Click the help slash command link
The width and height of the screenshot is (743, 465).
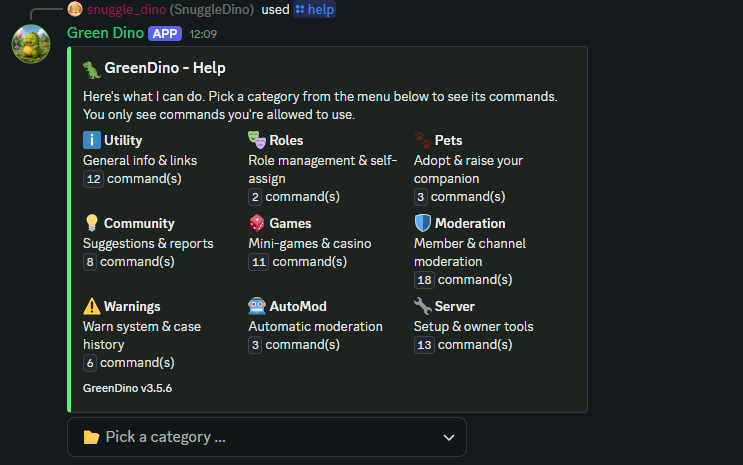pos(315,9)
